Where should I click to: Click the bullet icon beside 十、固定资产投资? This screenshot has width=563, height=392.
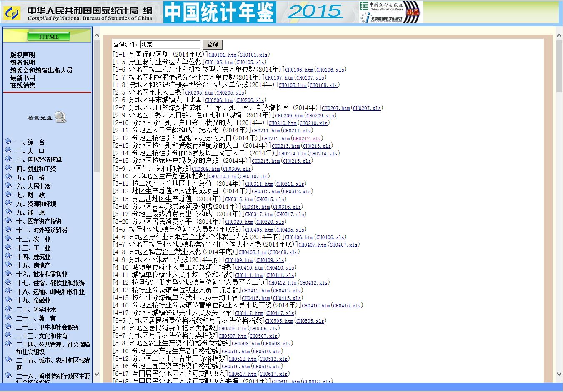click(x=8, y=220)
